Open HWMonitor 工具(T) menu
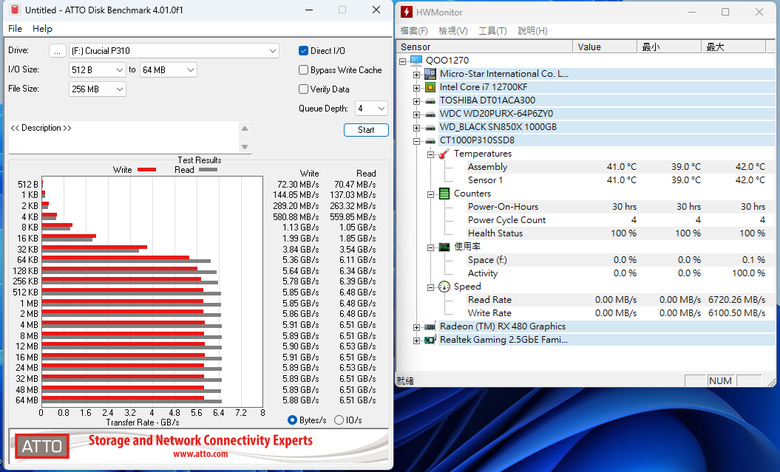This screenshot has height=472, width=780. (492, 31)
